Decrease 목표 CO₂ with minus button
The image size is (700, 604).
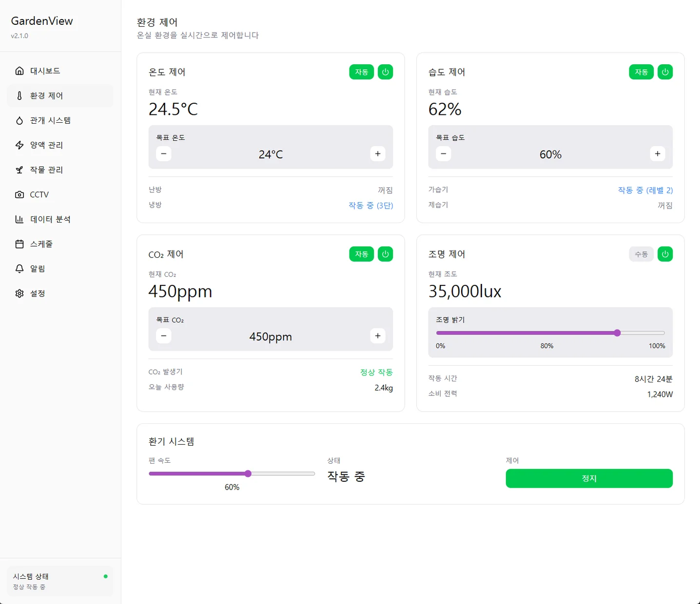pos(164,336)
